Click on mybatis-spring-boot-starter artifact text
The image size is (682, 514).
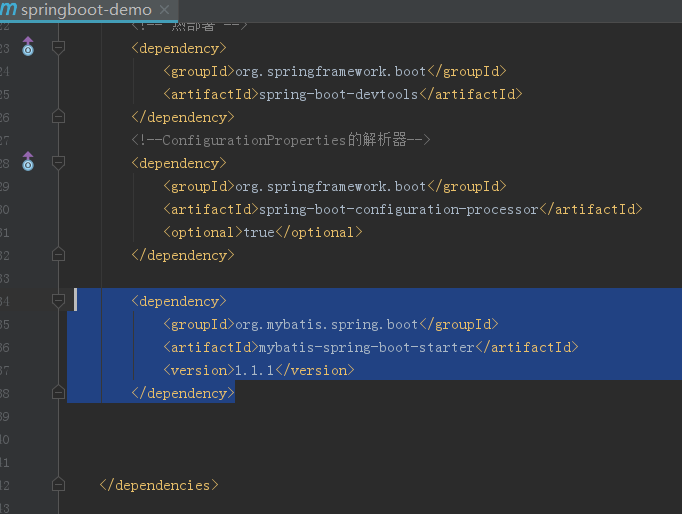pos(365,347)
